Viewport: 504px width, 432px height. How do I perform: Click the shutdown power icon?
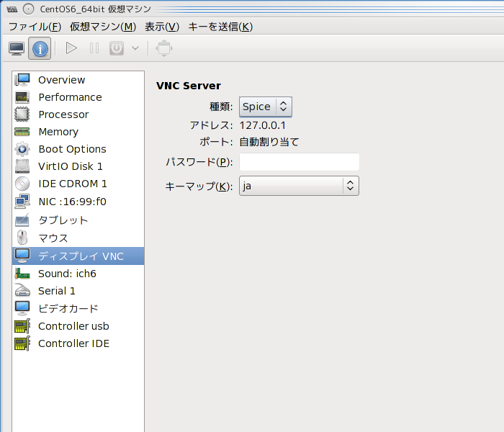tap(117, 48)
